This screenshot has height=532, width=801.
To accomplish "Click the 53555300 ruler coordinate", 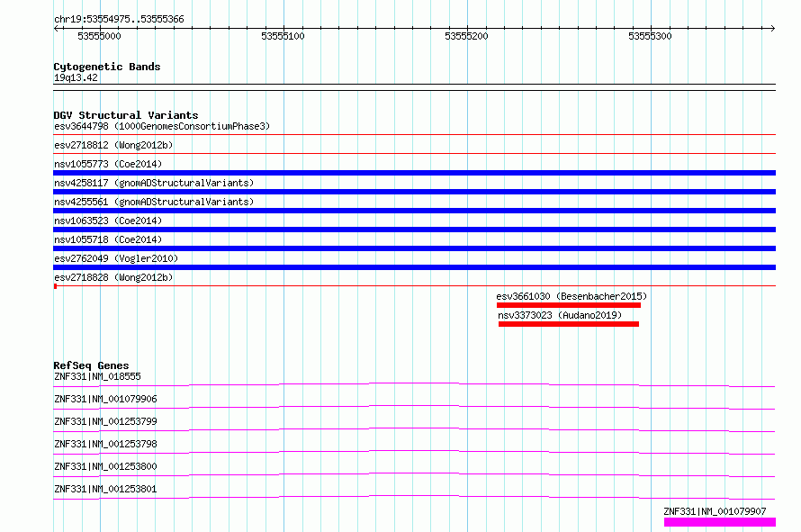I will (x=650, y=36).
